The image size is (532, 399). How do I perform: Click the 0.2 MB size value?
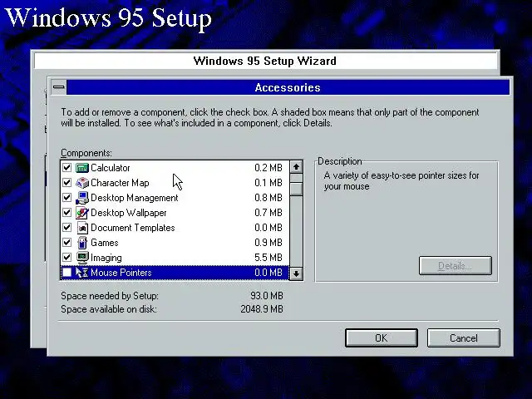click(x=268, y=168)
